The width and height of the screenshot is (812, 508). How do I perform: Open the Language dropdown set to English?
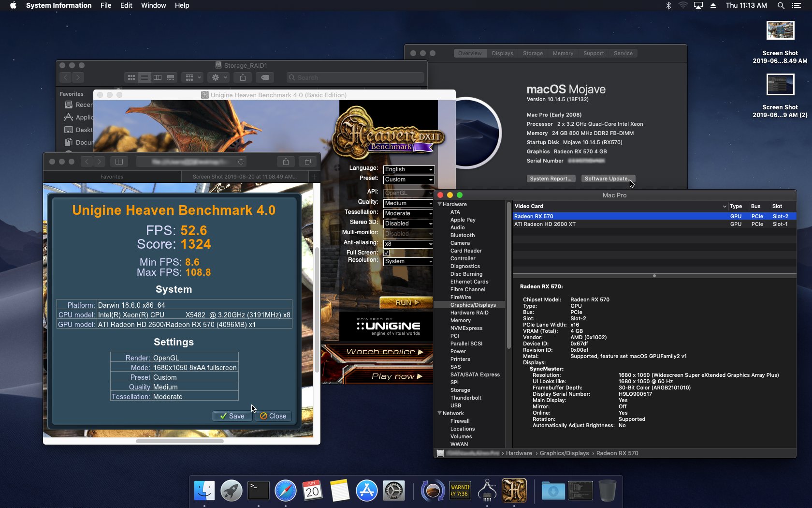tap(408, 169)
